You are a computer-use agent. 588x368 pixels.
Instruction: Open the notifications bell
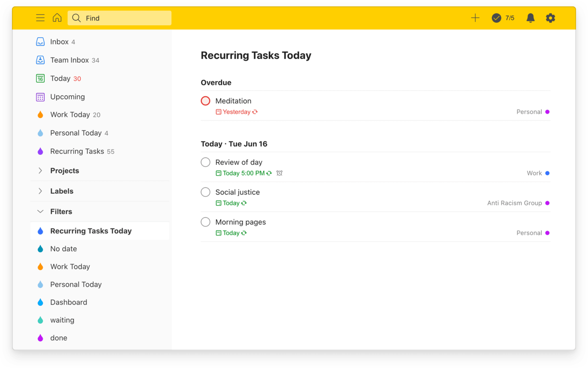[x=530, y=18]
